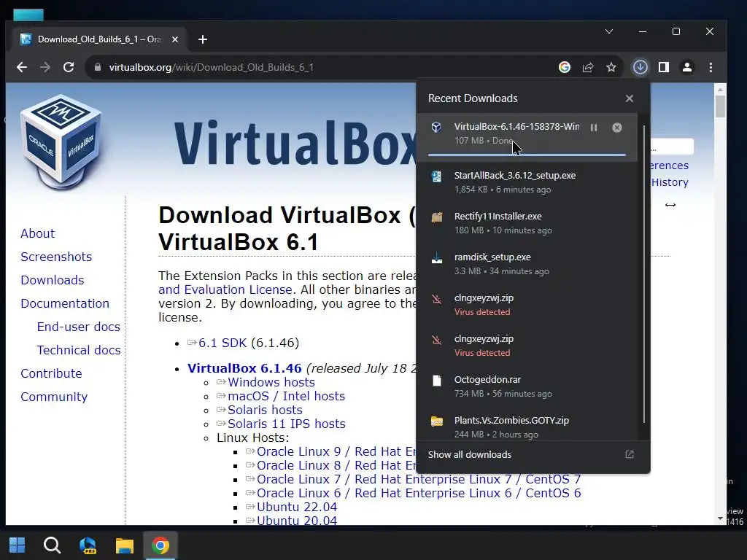Image resolution: width=747 pixels, height=560 pixels.
Task: Open the Community sidebar link
Action: point(54,397)
